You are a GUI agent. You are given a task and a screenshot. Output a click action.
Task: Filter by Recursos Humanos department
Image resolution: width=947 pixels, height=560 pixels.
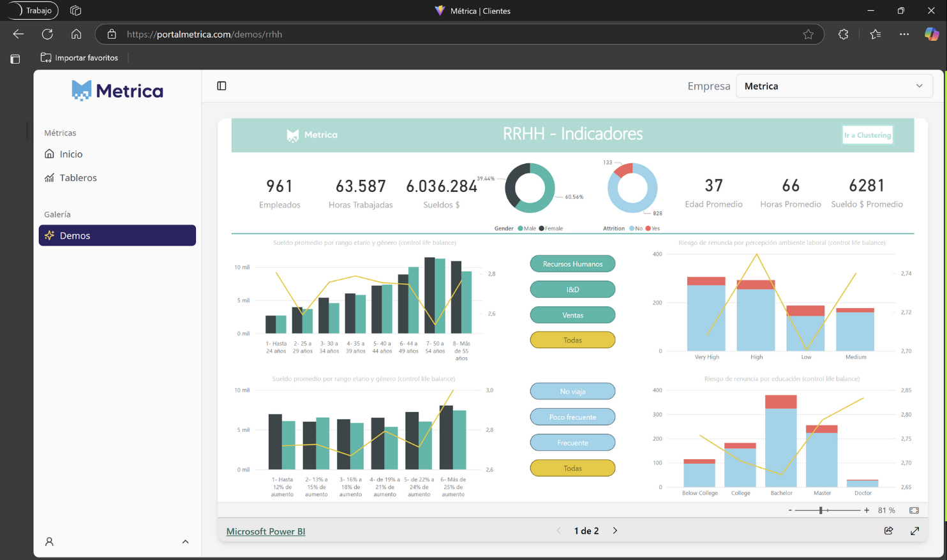click(x=572, y=264)
